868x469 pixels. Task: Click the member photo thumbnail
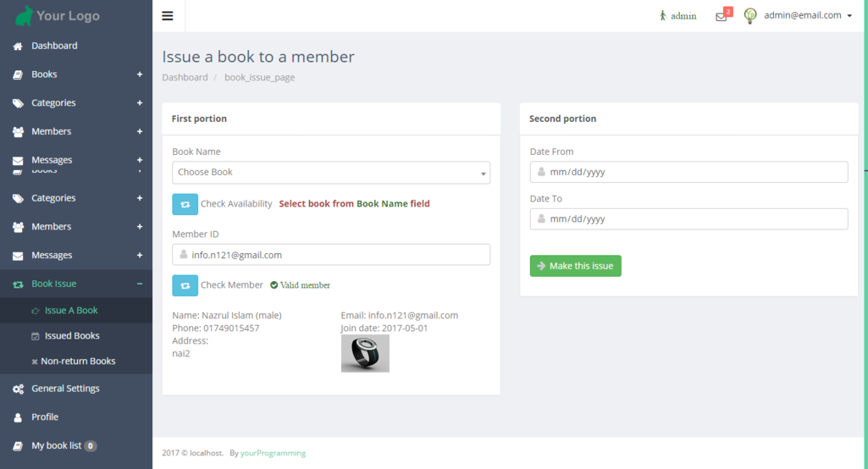click(x=365, y=353)
